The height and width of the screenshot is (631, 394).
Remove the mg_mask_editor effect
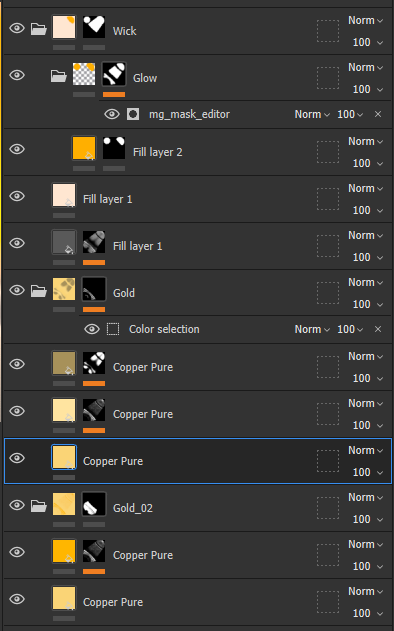coord(378,114)
